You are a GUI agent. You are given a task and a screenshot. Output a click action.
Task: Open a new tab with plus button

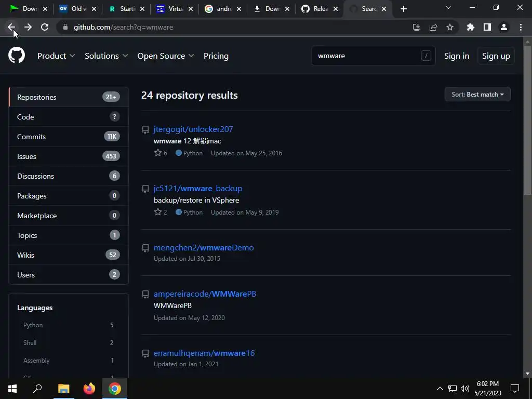pos(403,9)
